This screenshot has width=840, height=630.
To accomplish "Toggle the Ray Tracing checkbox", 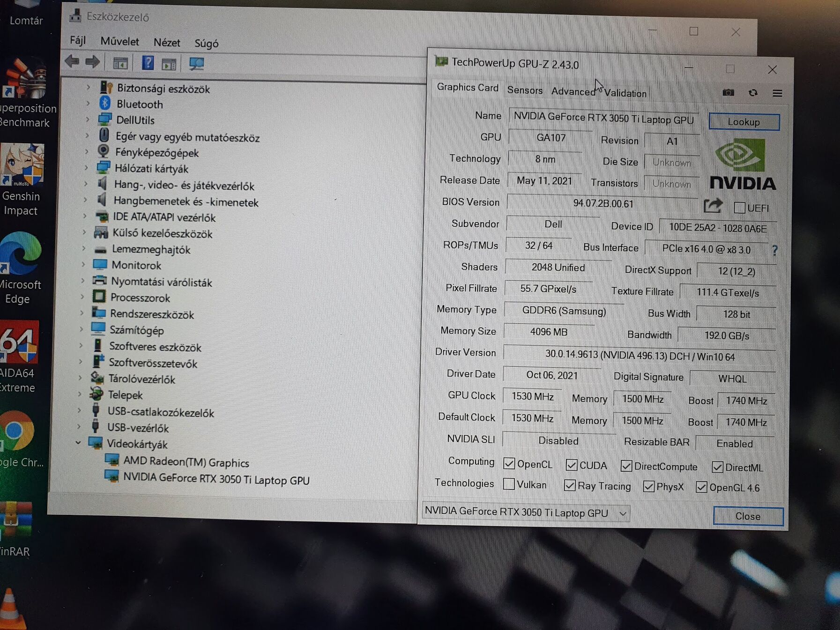I will (x=570, y=485).
